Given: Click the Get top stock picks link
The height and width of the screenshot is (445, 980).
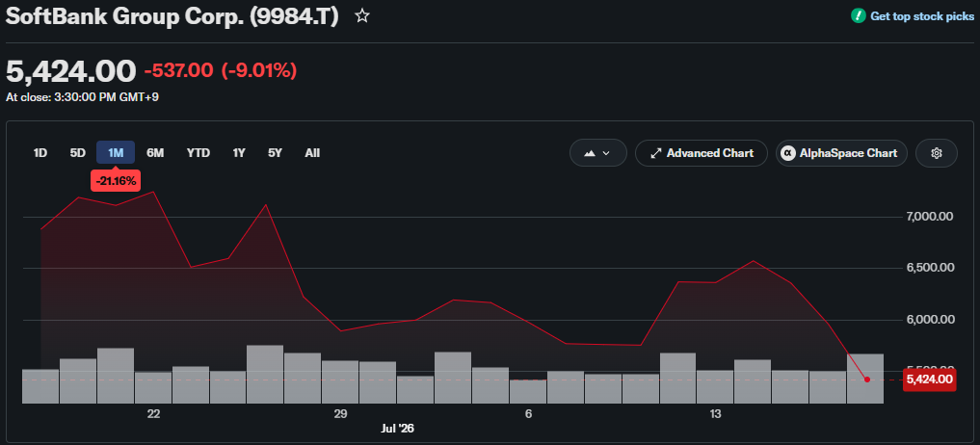Looking at the screenshot, I should [x=922, y=16].
